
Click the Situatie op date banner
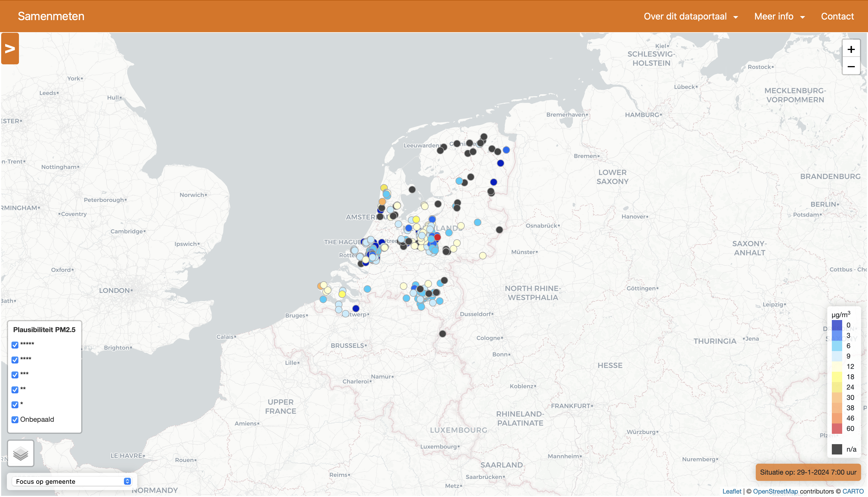[x=808, y=472]
